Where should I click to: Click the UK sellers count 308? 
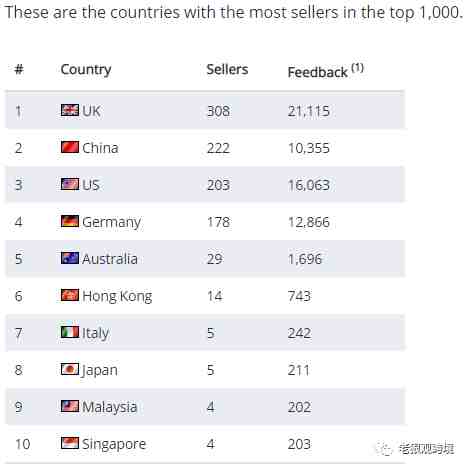[x=218, y=111]
